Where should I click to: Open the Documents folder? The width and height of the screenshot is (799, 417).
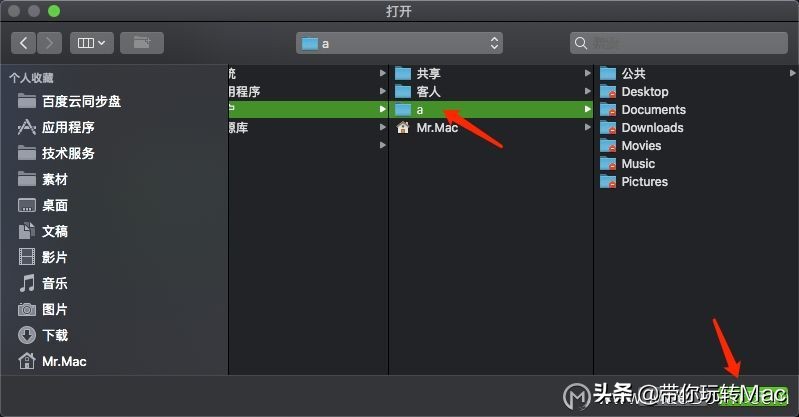click(x=653, y=110)
